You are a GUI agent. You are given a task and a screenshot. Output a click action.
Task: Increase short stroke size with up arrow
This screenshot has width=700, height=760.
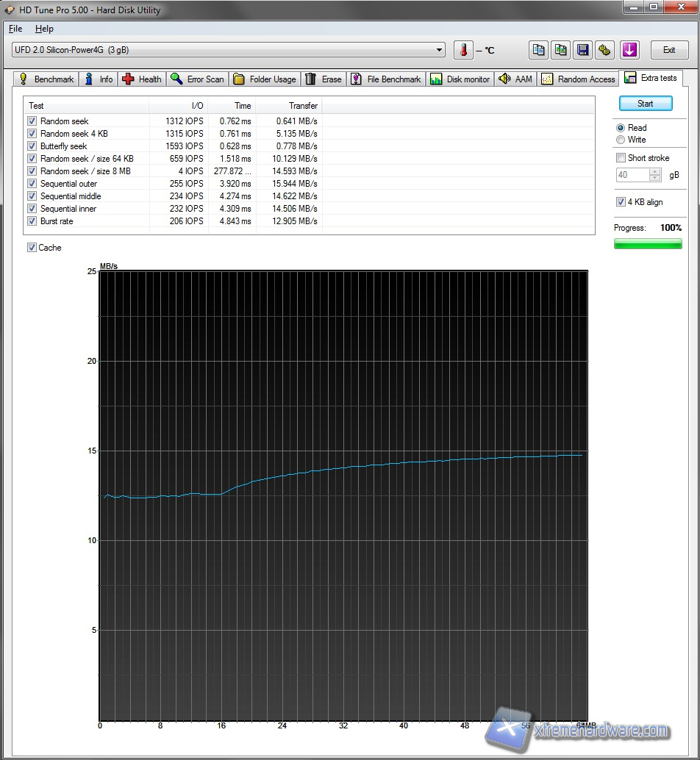pyautogui.click(x=655, y=172)
